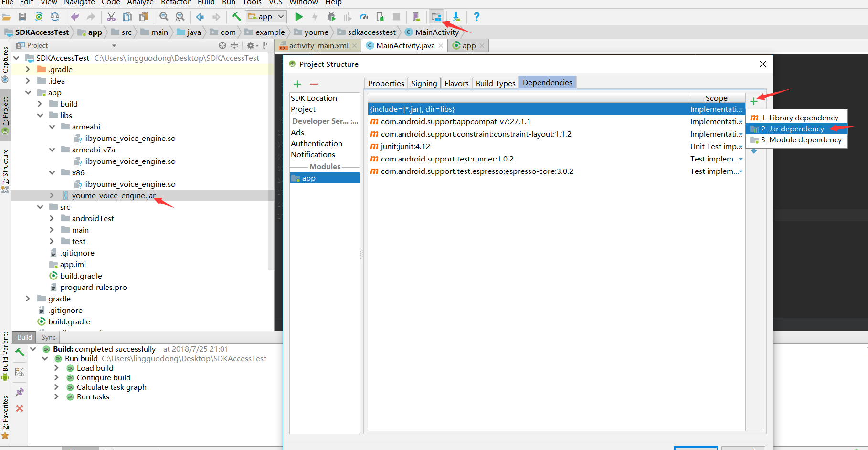Select Jar dependency from the popup menu
This screenshot has height=450, width=868.
click(x=796, y=129)
